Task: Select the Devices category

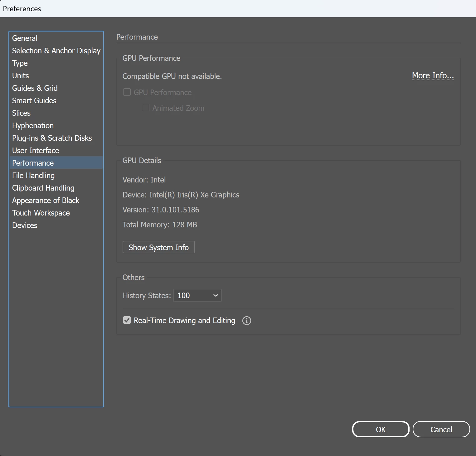Action: tap(56, 225)
